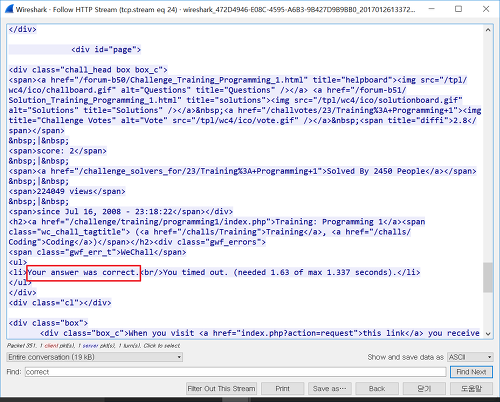Click text 'Training: Programming 1' in h2 line
This screenshot has width=500, height=402.
click(x=329, y=222)
